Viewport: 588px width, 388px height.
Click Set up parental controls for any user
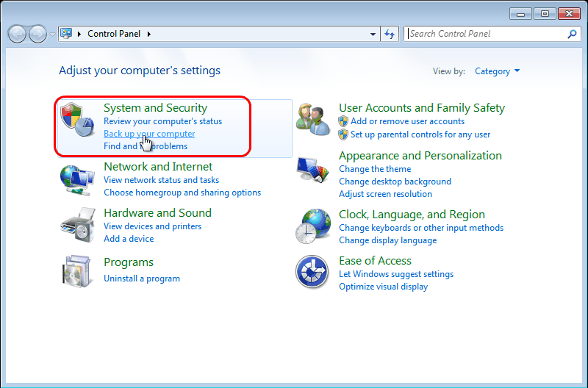point(420,134)
